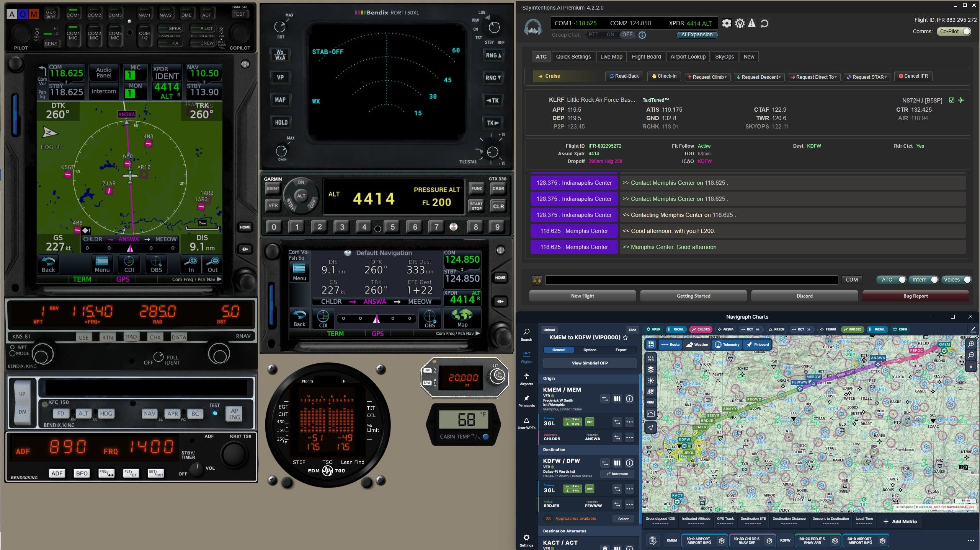Set Group Chat to ON
The image size is (980, 550).
coord(610,34)
